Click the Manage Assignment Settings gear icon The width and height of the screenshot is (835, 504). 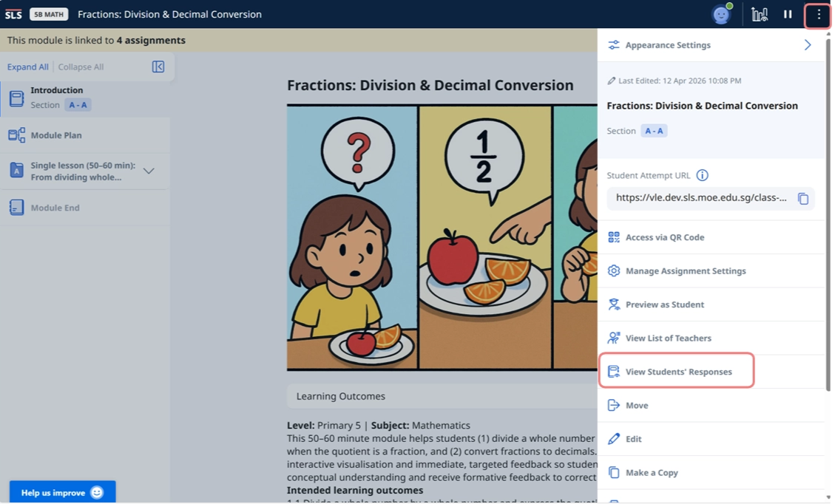614,270
